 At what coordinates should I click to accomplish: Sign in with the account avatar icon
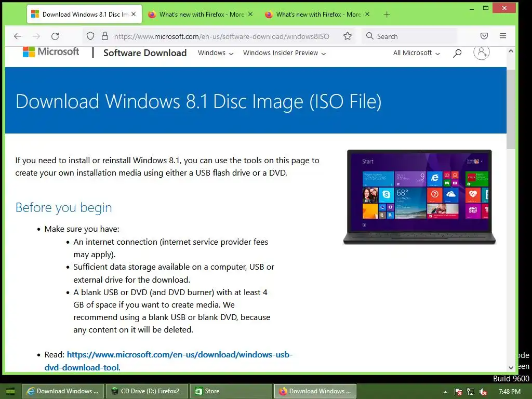point(482,52)
